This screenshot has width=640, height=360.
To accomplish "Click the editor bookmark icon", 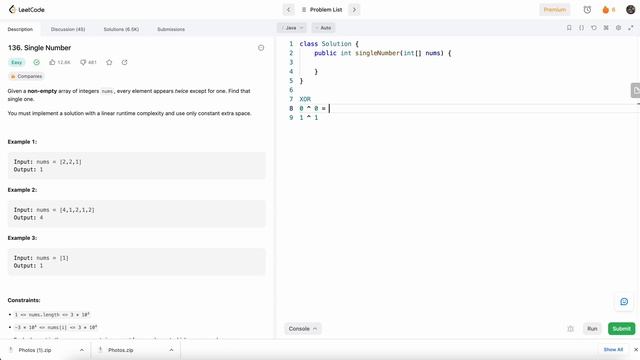I will pos(569,28).
